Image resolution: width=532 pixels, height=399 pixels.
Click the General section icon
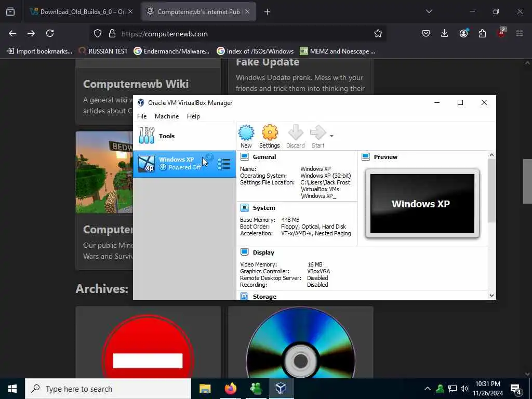pyautogui.click(x=244, y=157)
